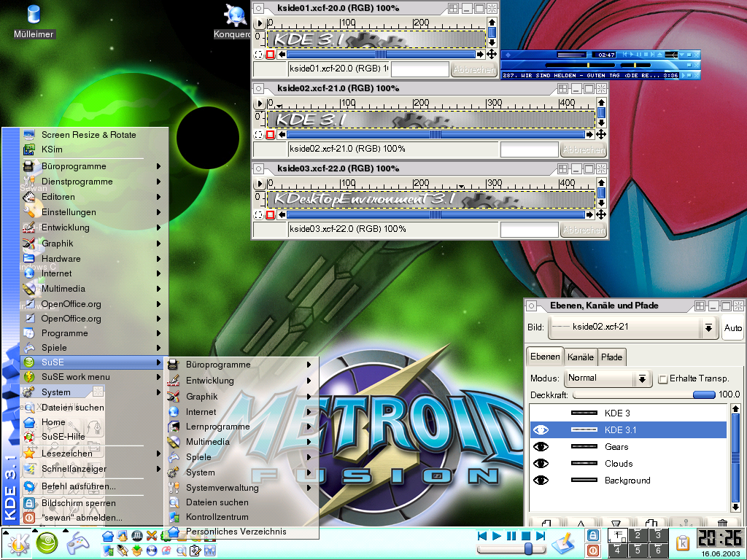Click the play button in the panel media applet
The height and width of the screenshot is (560, 747).
(x=496, y=536)
